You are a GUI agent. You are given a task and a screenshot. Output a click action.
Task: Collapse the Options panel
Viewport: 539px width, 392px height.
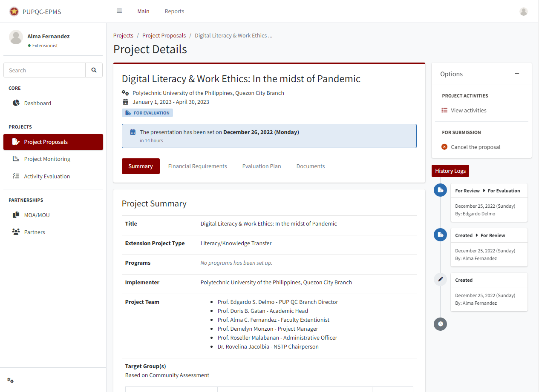pos(516,74)
